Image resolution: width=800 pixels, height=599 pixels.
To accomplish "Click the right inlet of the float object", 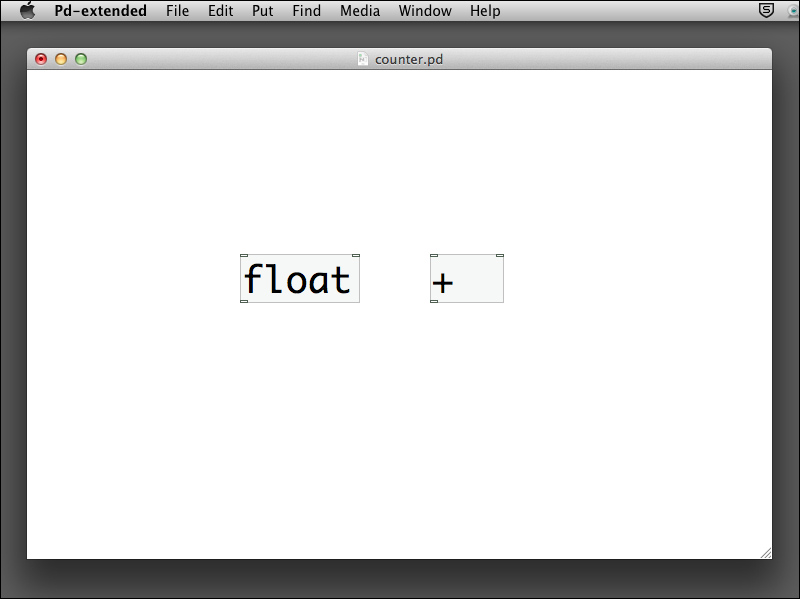I will tap(355, 256).
